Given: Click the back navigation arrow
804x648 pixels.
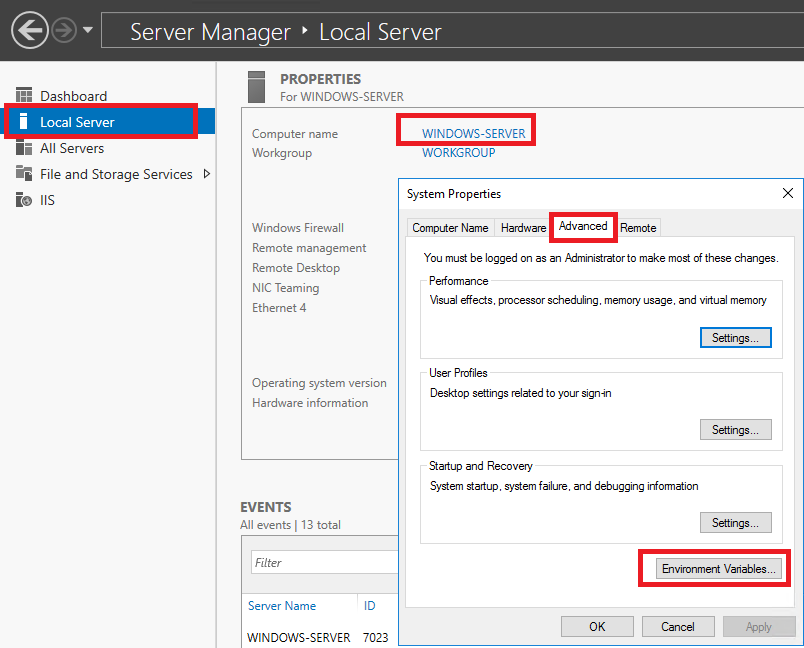Looking at the screenshot, I should pos(30,30).
